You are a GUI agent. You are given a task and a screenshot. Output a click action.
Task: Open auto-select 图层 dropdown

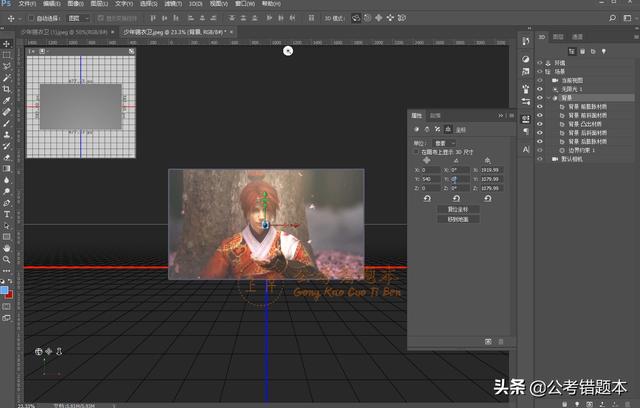[x=78, y=18]
